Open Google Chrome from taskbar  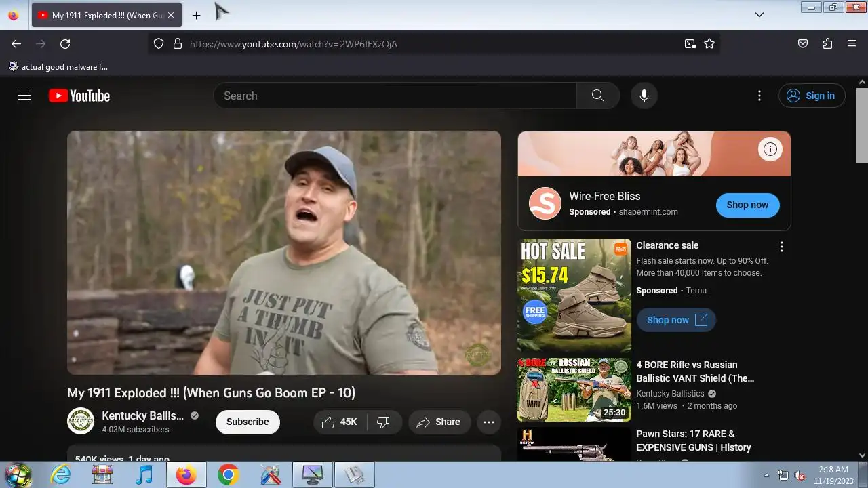tap(228, 475)
